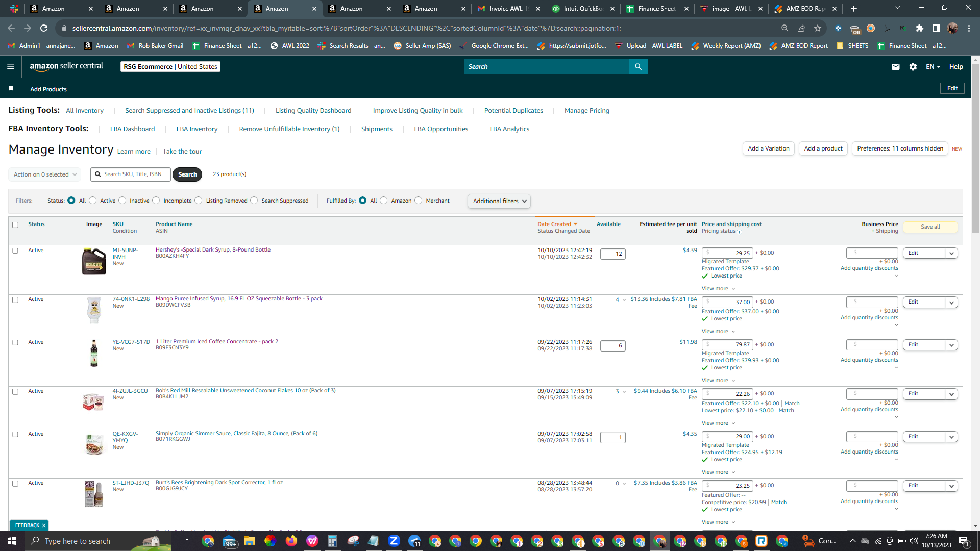Open the Take the tour link

coord(182,152)
